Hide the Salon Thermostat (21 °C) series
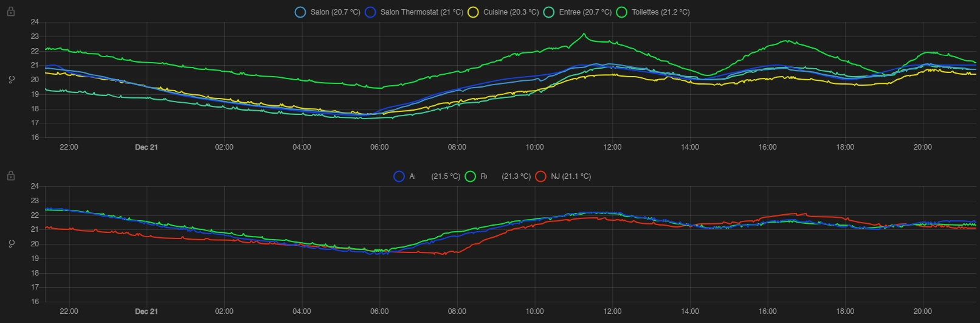Viewport: 980px width, 323px height. coord(414,12)
